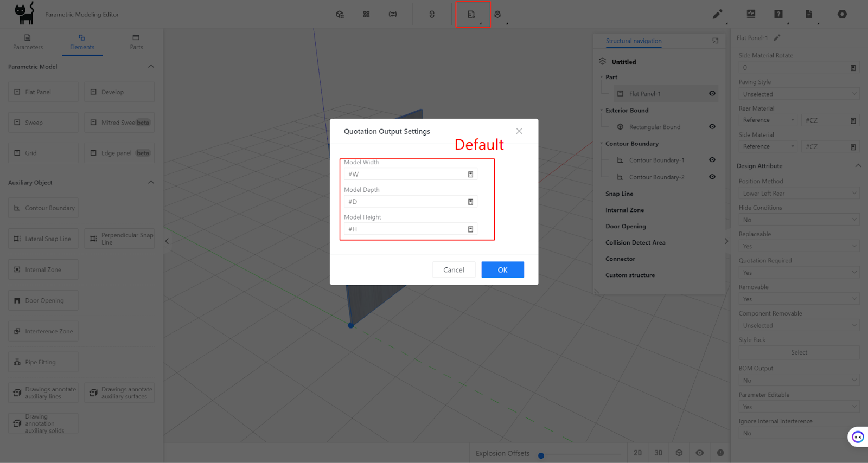Rename Flat Panel-1 using pencil icon
This screenshot has width=868, height=463.
click(x=777, y=38)
